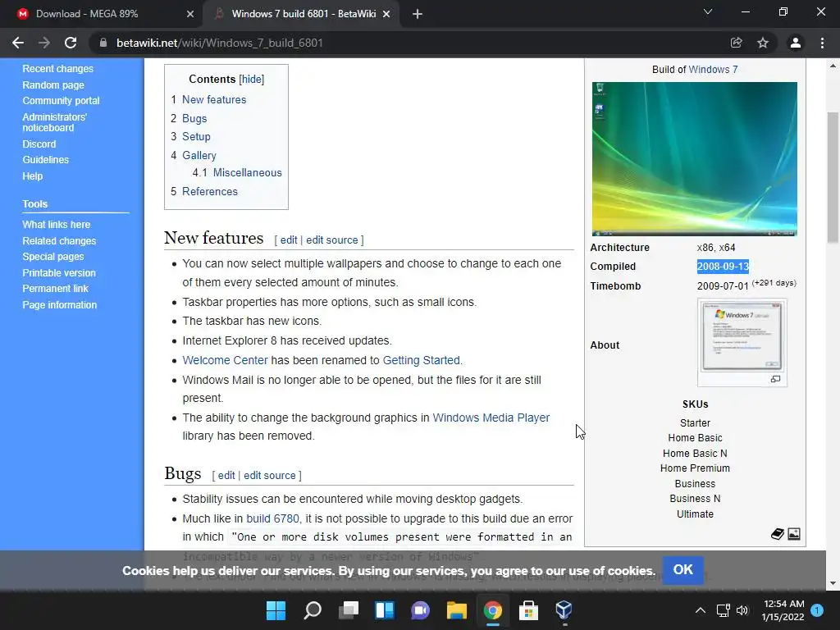The height and width of the screenshot is (630, 840).
Task: Open Administrators' noticeboard
Action: pos(54,122)
